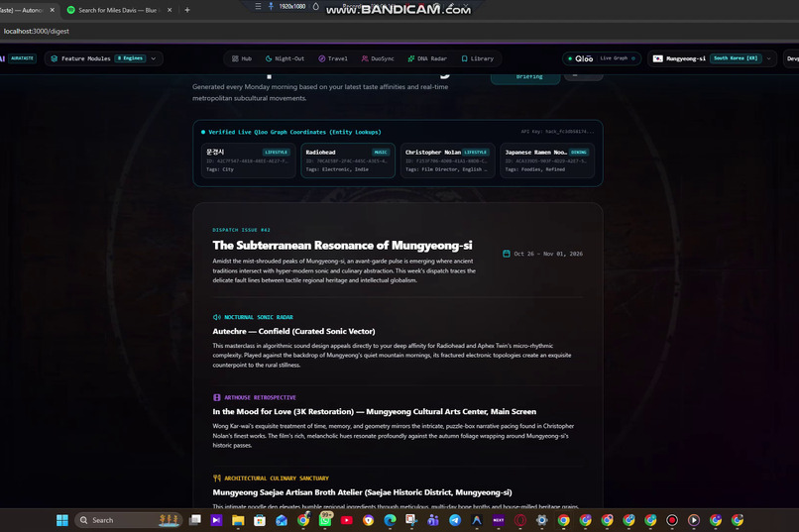Click the Night-Out moon icon
The width and height of the screenshot is (799, 532).
(269, 58)
